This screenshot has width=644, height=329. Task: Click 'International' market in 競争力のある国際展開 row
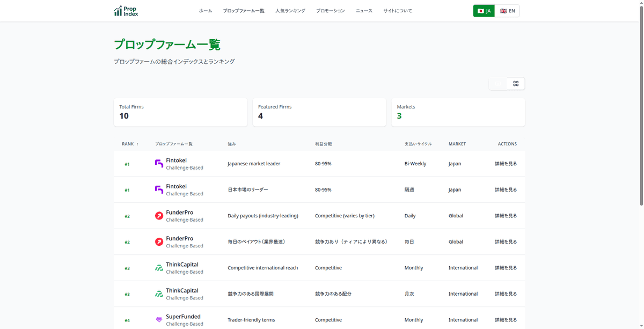point(463,294)
